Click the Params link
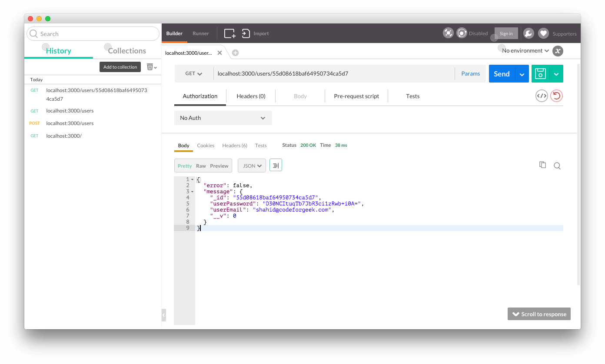Screen dimensions: 605x364 coord(470,74)
